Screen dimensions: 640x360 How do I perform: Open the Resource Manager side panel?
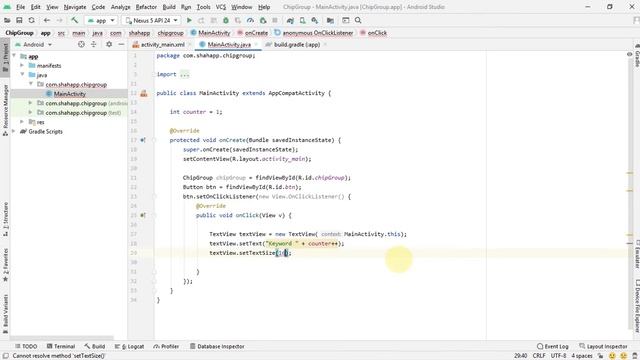[x=5, y=110]
